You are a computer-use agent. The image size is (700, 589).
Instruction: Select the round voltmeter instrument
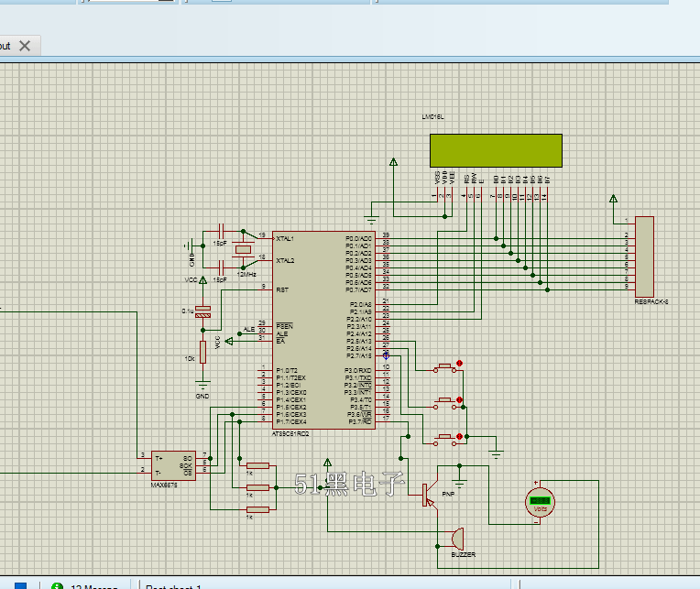[540, 501]
